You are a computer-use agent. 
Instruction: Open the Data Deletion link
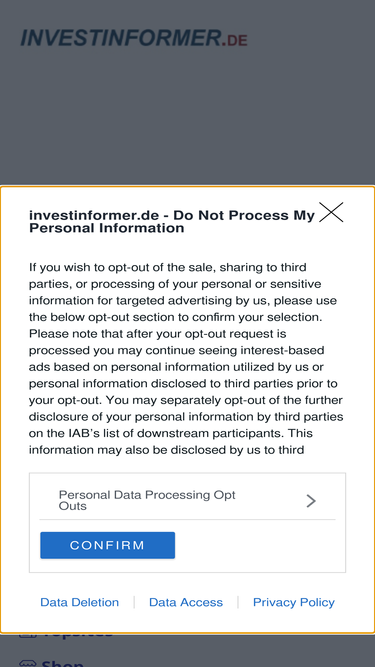click(80, 602)
